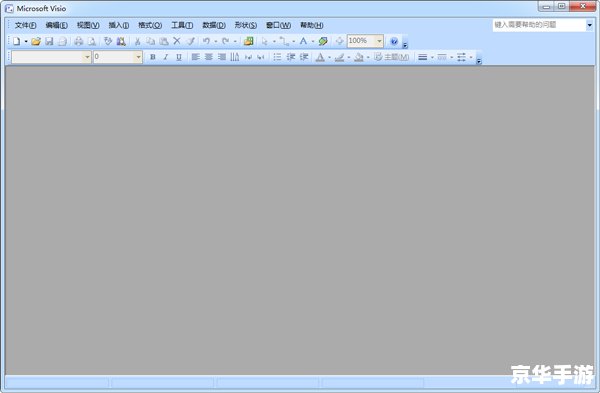
Task: Open the Pointer tool dropdown arrow
Action: click(274, 41)
